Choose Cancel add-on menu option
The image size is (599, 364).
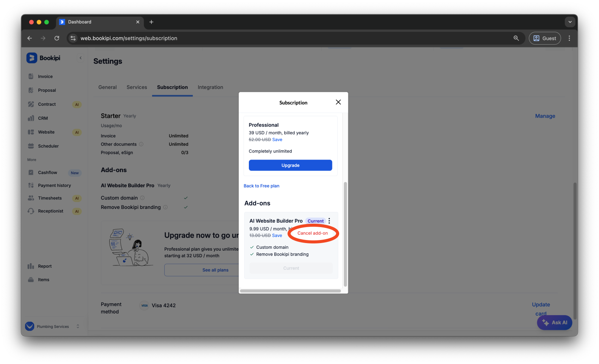click(x=313, y=233)
